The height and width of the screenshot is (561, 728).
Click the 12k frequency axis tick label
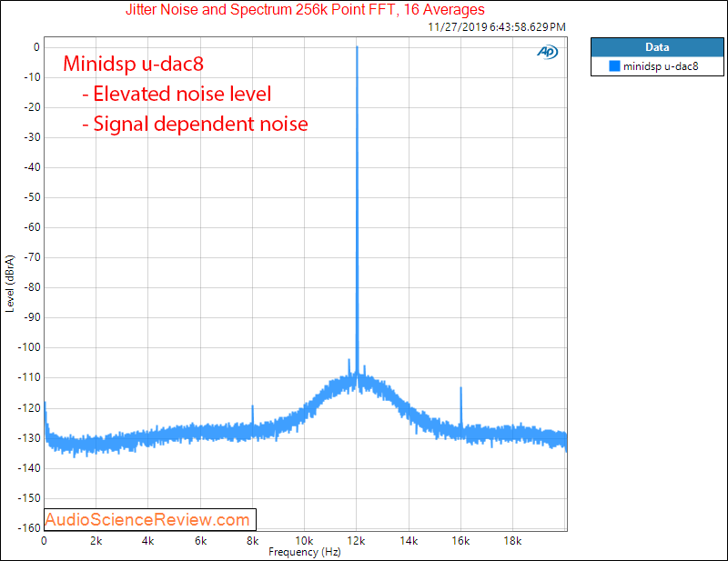click(x=356, y=541)
